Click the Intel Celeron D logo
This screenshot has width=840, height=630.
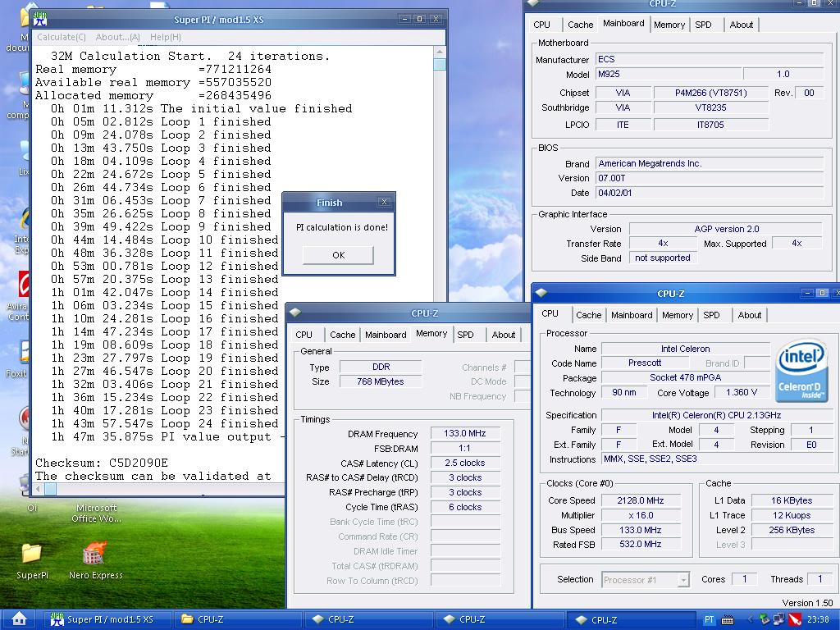(x=801, y=370)
